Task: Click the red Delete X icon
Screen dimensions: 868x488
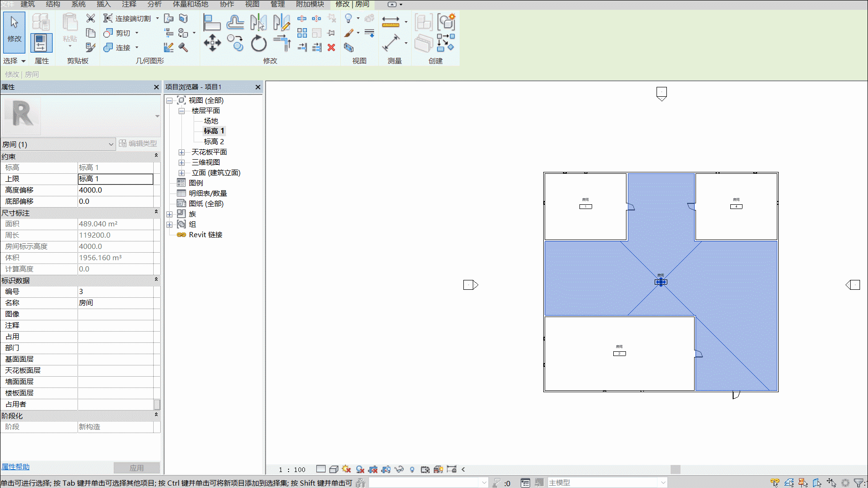Action: pos(331,47)
